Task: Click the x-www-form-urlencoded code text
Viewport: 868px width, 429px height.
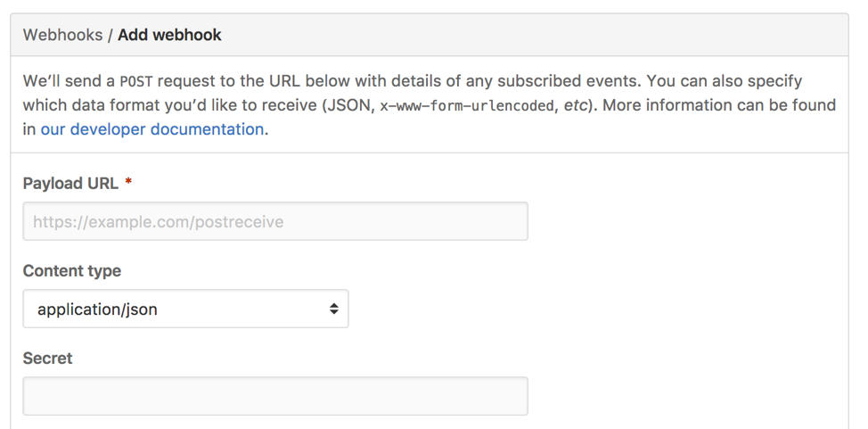Action: coord(469,106)
